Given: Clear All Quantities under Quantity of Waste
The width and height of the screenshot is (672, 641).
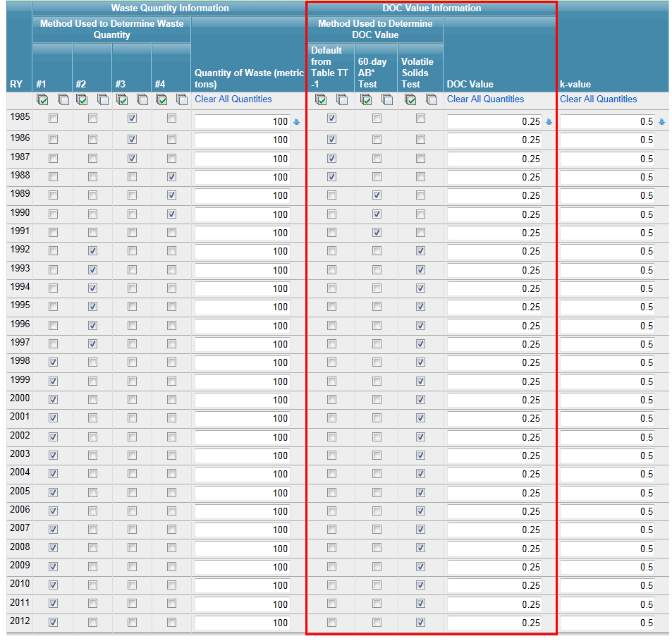Looking at the screenshot, I should tap(233, 99).
